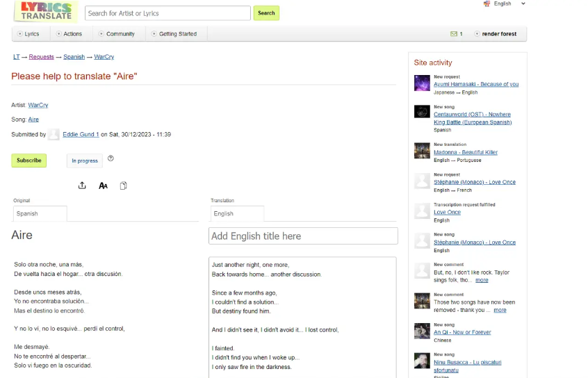Open Centaurworld (OST) - Nowhere King Battle link
Viewport: 588px width, 378px height.
pyautogui.click(x=473, y=118)
